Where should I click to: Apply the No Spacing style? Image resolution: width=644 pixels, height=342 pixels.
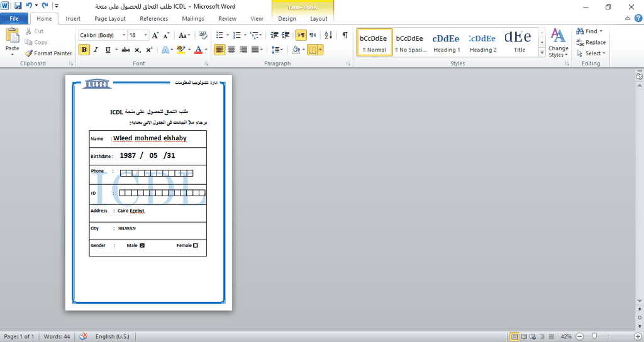tap(410, 42)
